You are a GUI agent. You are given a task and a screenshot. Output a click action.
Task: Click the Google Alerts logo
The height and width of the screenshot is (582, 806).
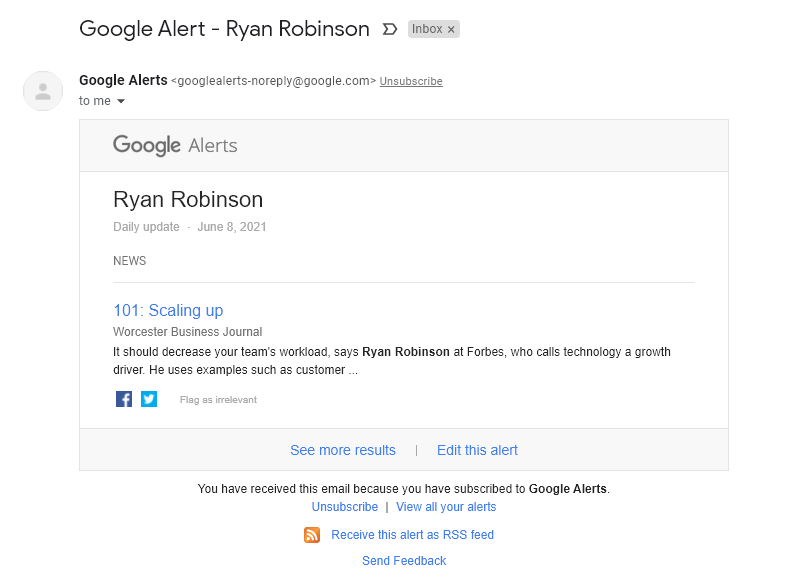click(x=174, y=145)
